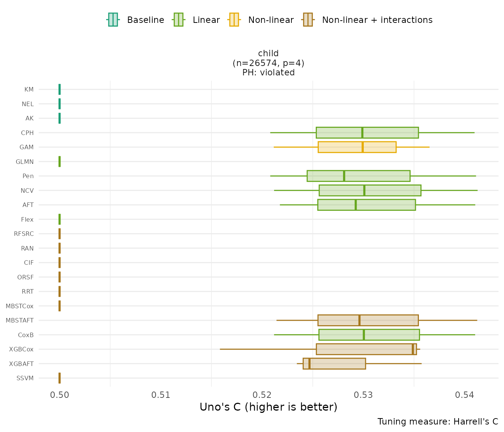Click the Baseline legend color swatch
This screenshot has height=432, width=504.
[x=113, y=20]
